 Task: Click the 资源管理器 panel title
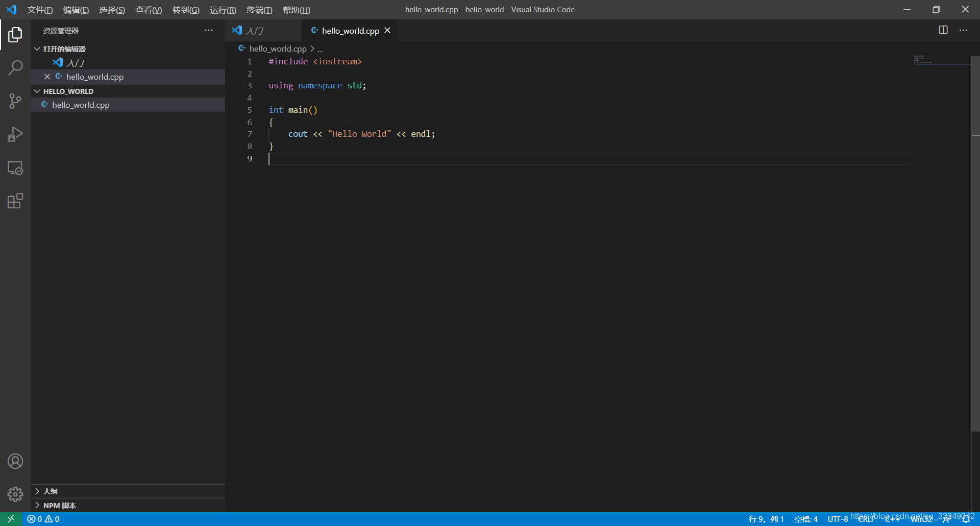pyautogui.click(x=61, y=31)
